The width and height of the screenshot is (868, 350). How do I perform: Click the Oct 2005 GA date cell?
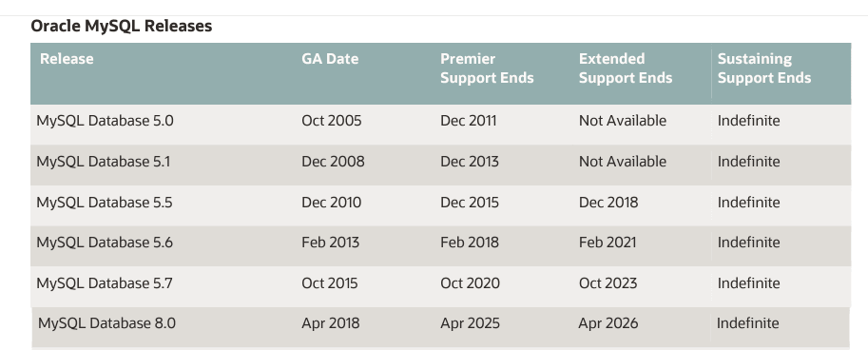pos(332,121)
